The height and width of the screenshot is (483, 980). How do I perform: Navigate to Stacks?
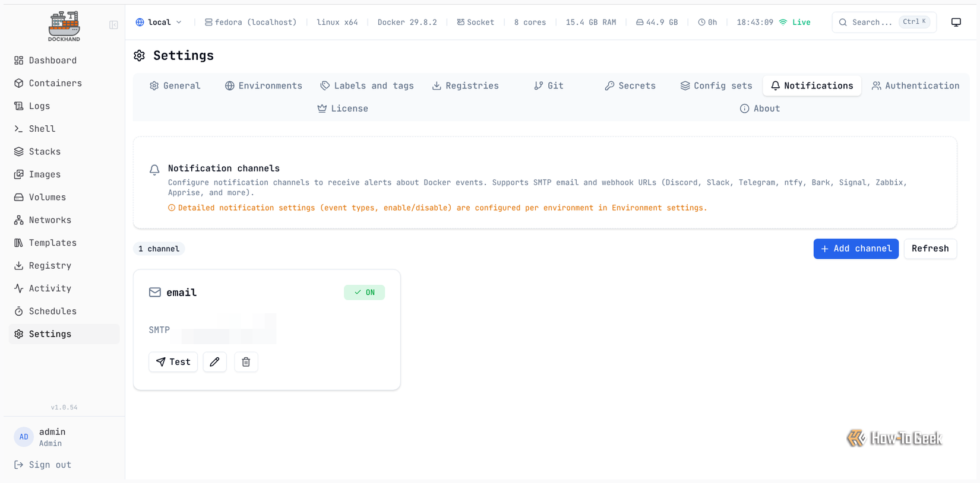pos(64,152)
